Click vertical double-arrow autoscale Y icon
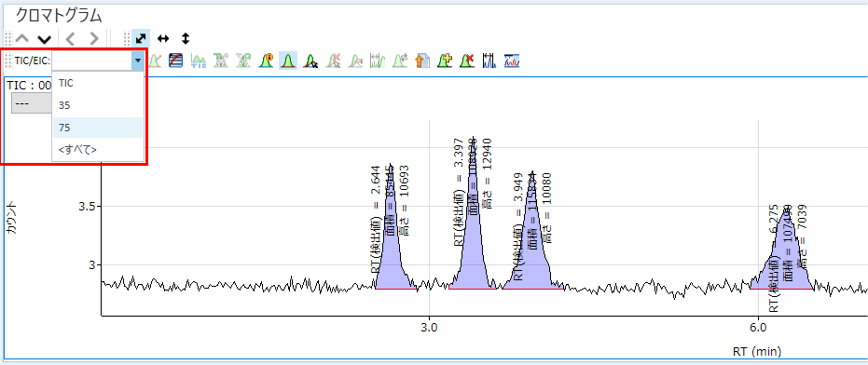The image size is (868, 365). pos(186,38)
